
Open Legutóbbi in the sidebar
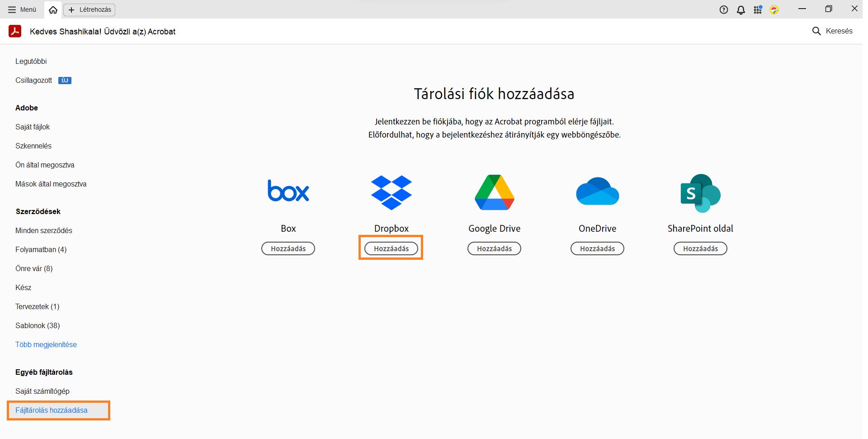tap(31, 61)
